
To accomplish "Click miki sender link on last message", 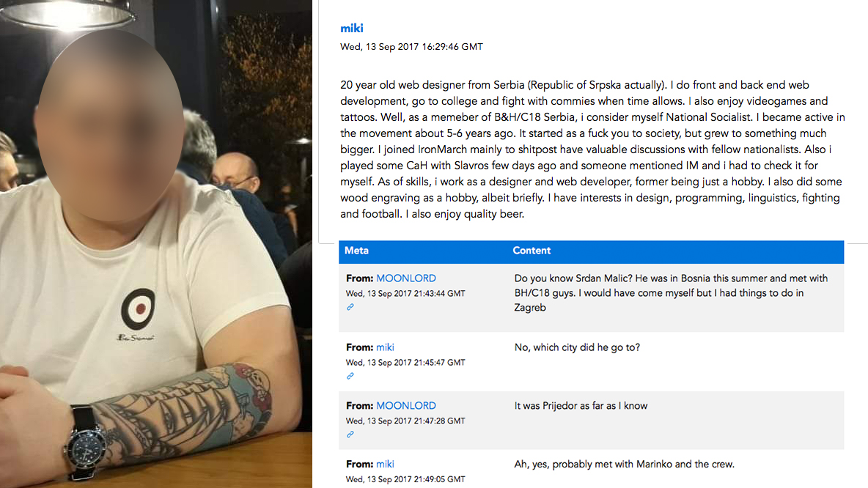I will coord(385,464).
